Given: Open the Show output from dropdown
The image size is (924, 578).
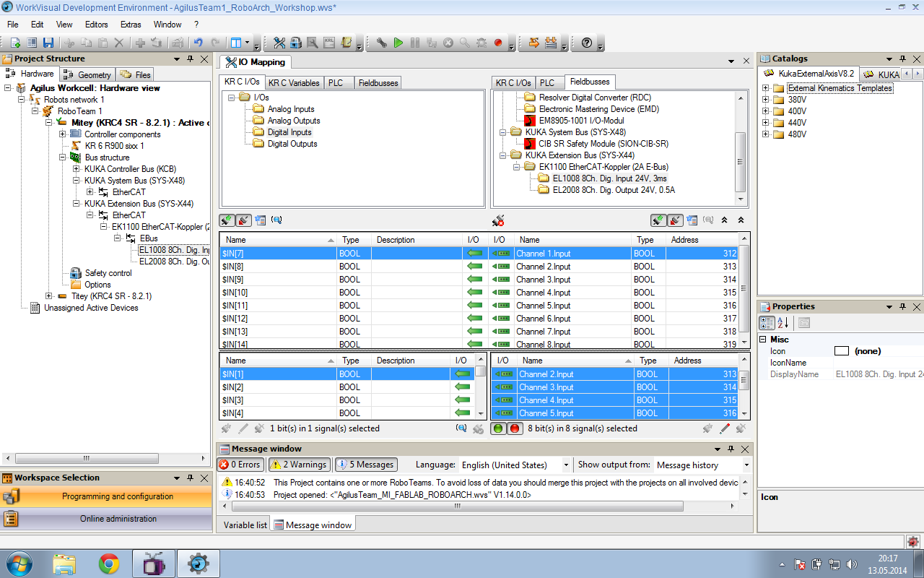Looking at the screenshot, I should tap(746, 465).
